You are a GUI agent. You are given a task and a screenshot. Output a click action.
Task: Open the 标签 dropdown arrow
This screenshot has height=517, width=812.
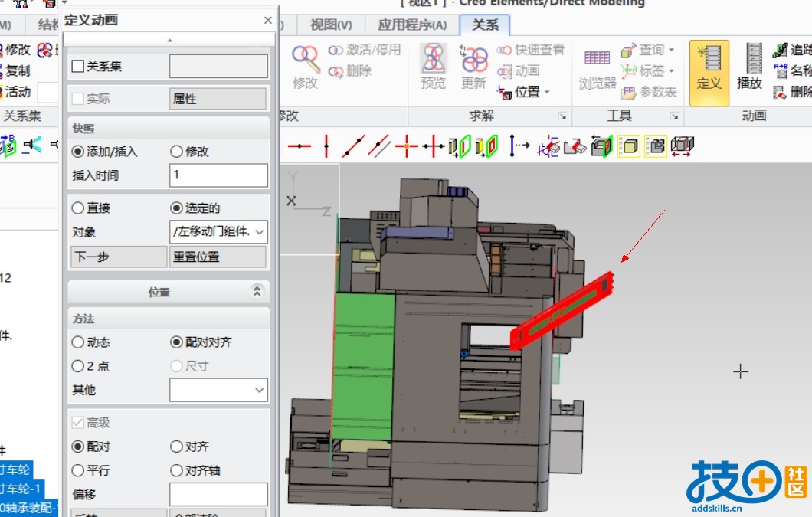(x=672, y=71)
